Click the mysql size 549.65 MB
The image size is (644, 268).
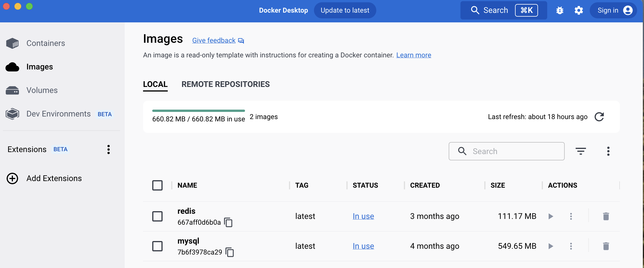[x=517, y=246]
